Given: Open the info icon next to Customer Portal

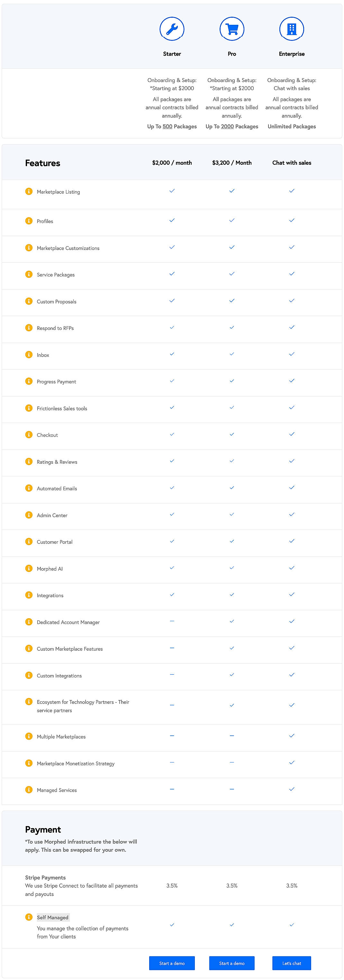Looking at the screenshot, I should 29,542.
